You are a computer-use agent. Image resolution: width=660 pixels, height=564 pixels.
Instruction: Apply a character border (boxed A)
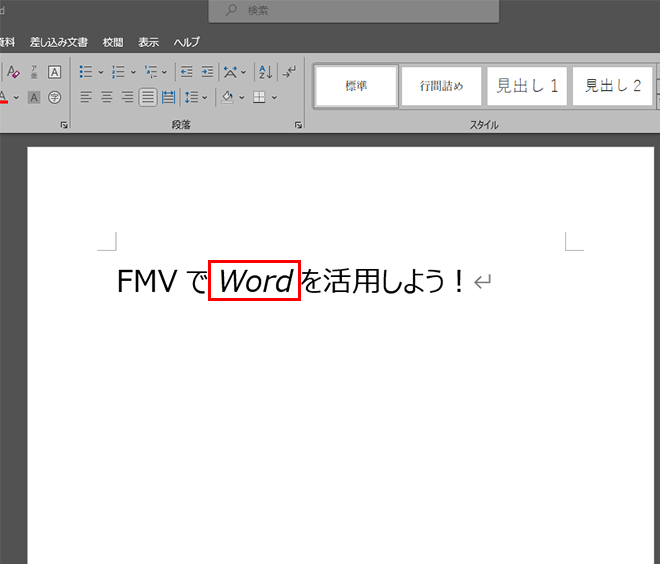[x=54, y=72]
